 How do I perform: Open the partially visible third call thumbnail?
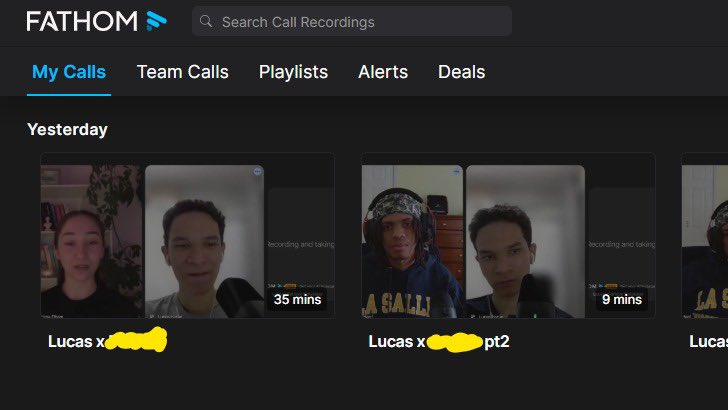[705, 235]
